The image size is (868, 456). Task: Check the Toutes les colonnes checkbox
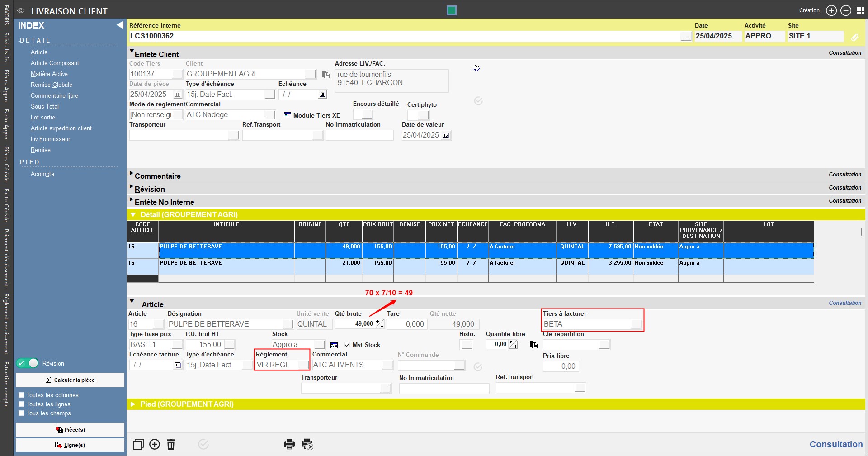21,395
